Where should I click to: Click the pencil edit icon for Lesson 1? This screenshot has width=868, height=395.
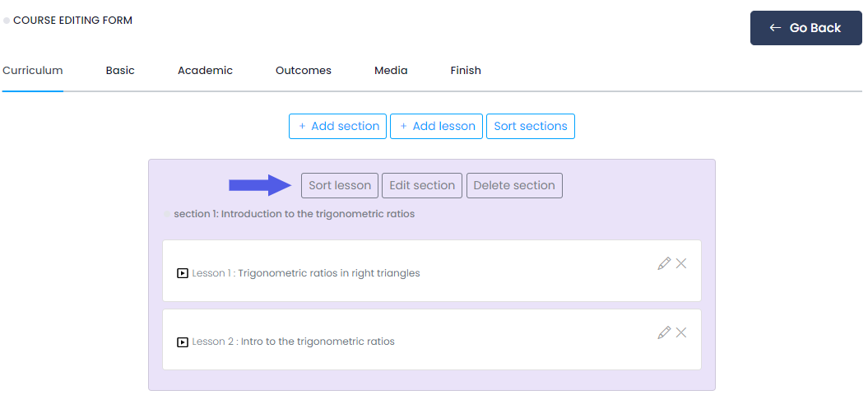664,263
